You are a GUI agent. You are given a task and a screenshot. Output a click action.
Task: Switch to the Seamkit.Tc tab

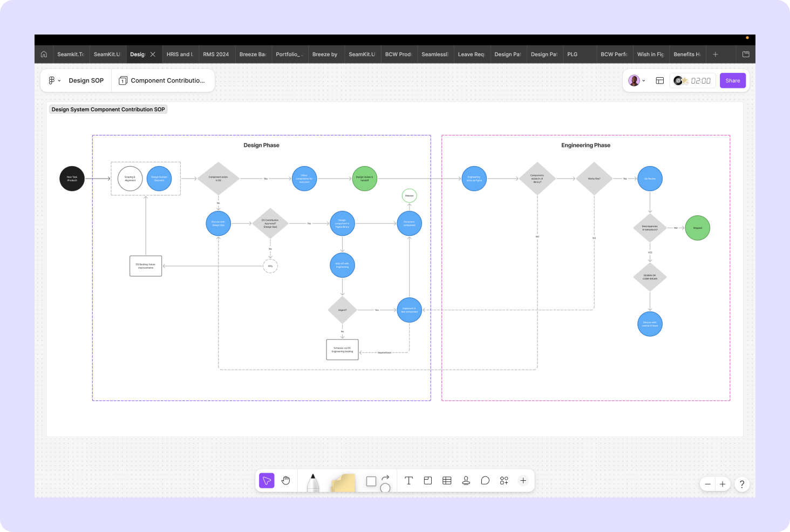pyautogui.click(x=71, y=54)
